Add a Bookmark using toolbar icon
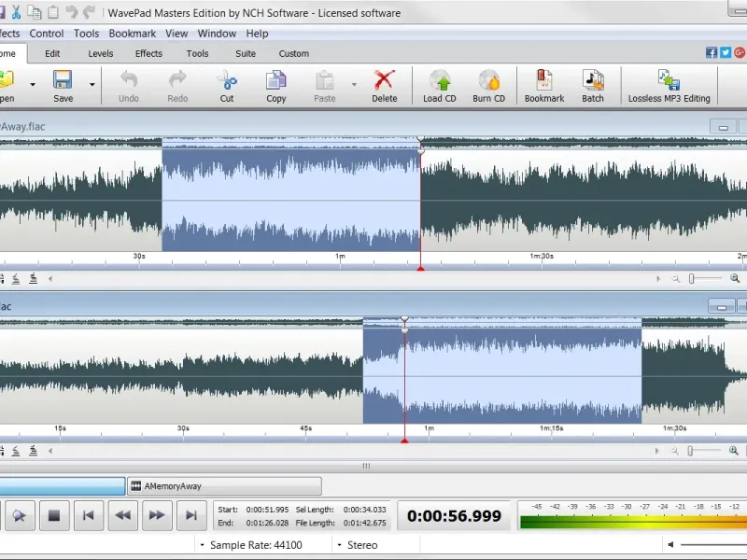747x560 pixels. tap(544, 84)
